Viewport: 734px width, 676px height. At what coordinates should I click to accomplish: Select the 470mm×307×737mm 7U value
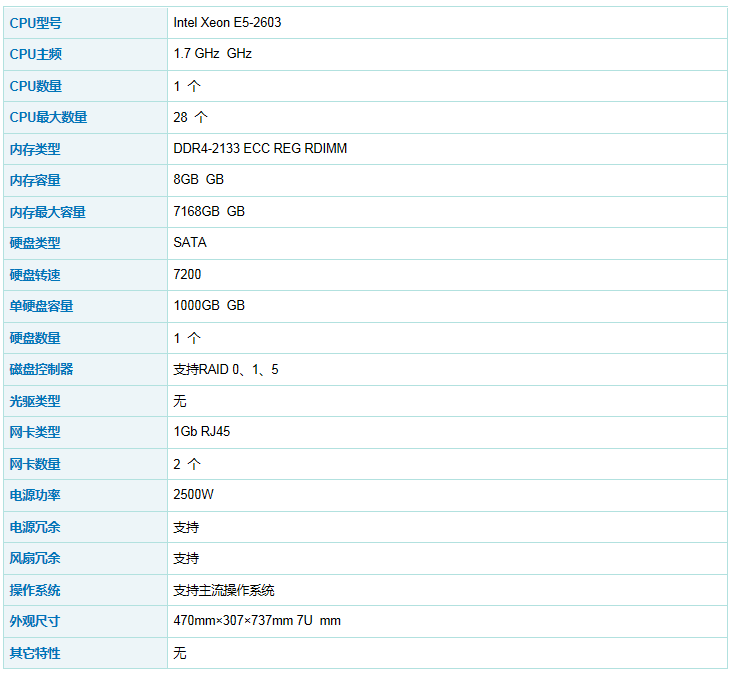click(243, 620)
